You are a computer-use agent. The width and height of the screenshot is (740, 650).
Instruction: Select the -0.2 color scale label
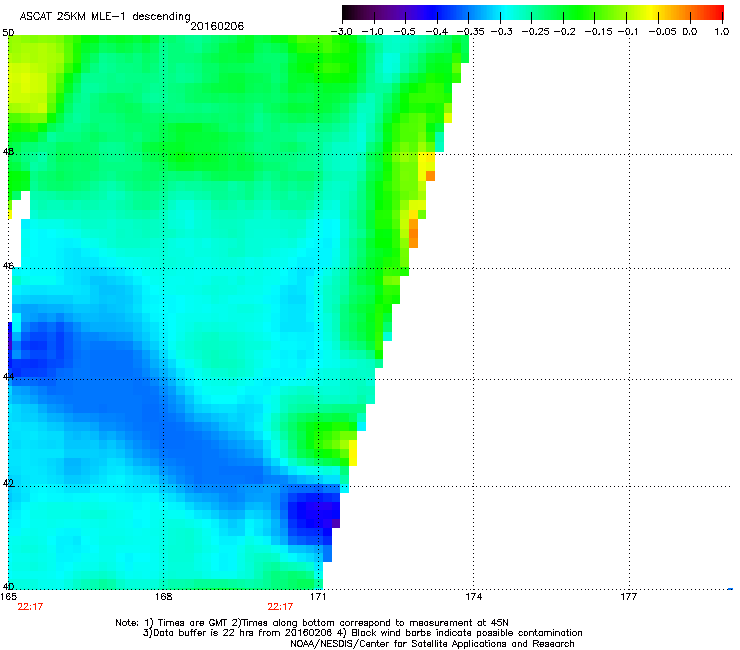point(565,32)
